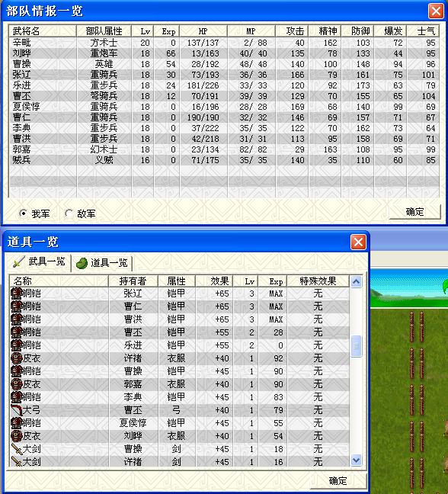Click the sword icon of 曹操's 大剑
The width and height of the screenshot is (448, 494).
click(x=16, y=448)
